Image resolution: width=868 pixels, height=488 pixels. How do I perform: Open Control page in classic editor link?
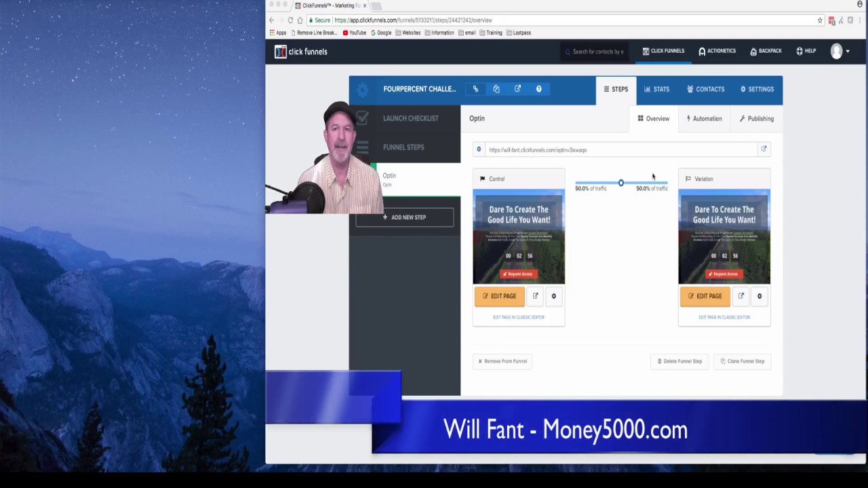(519, 317)
